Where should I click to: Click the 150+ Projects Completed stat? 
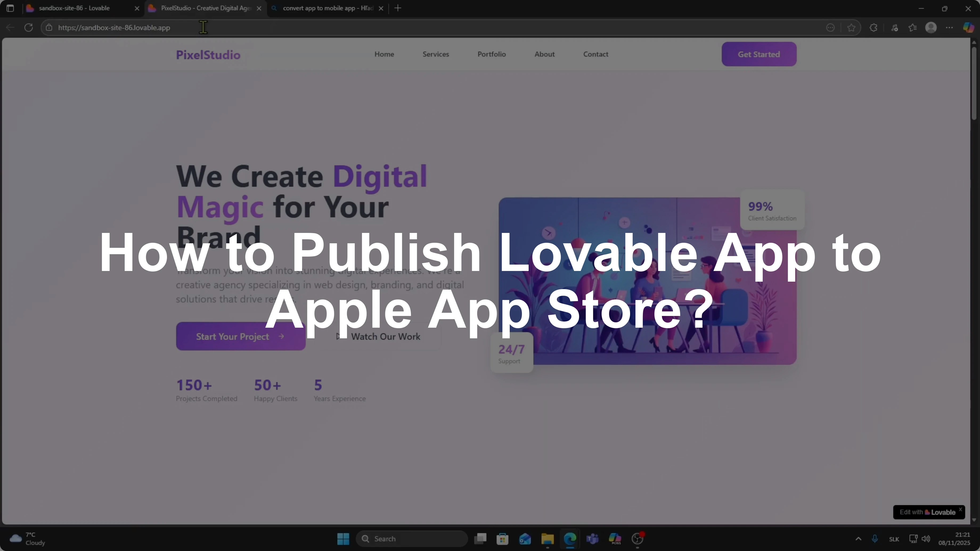[207, 390]
